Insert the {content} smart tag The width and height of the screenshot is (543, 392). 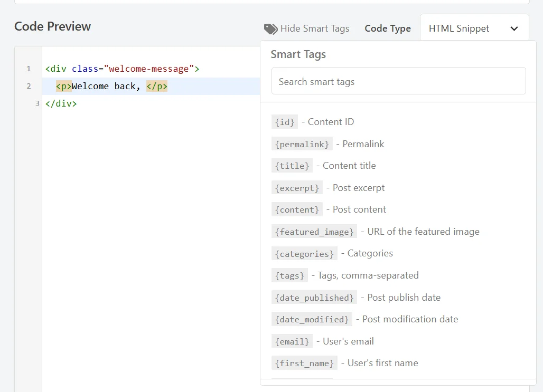(297, 209)
